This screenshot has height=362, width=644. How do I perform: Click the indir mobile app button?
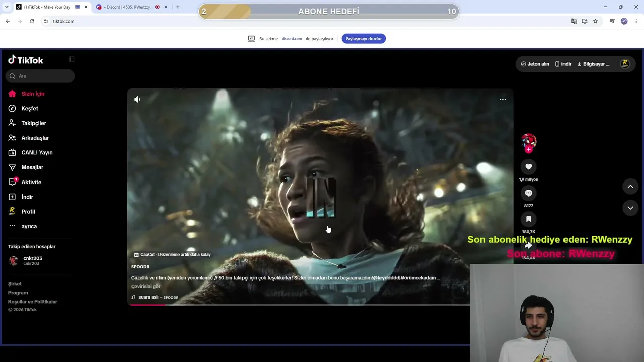[563, 64]
